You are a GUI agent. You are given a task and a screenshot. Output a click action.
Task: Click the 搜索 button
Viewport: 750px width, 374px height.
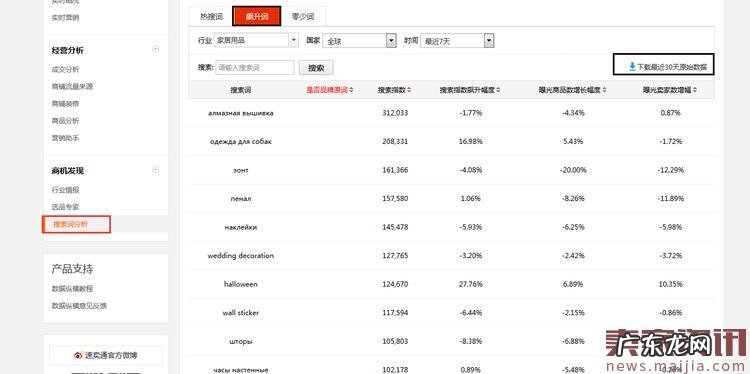coord(316,68)
